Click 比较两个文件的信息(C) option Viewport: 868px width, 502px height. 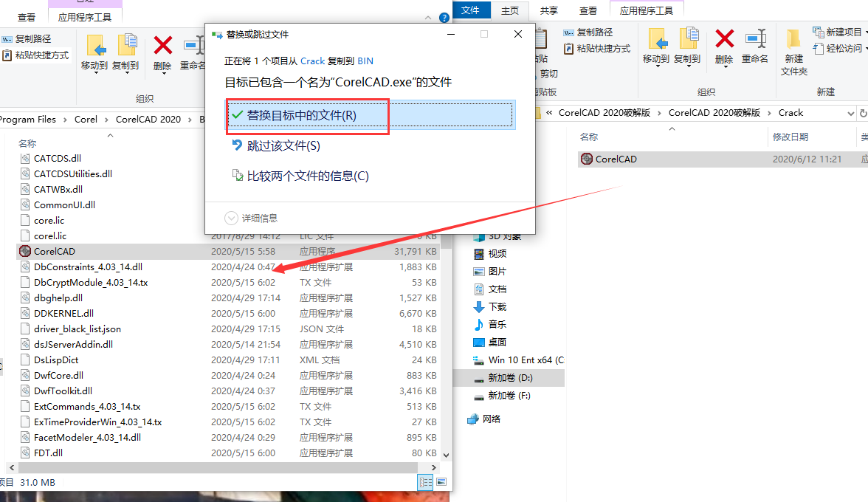coord(307,176)
